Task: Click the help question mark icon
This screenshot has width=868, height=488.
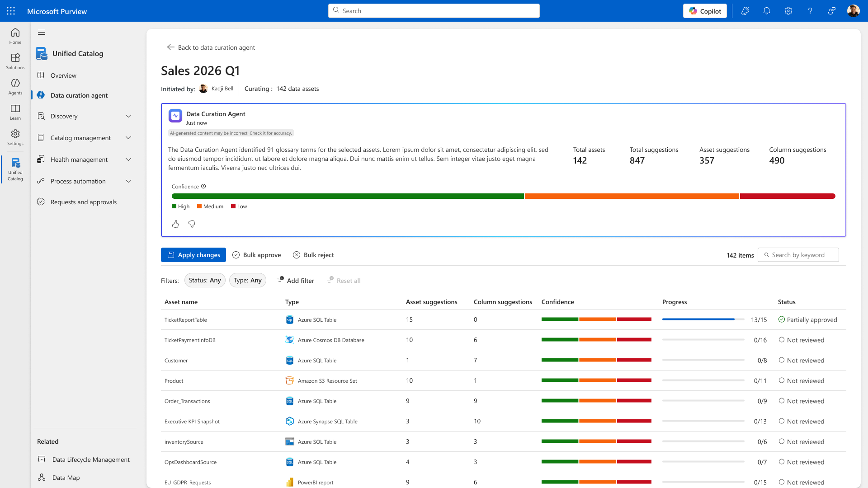Action: [810, 11]
